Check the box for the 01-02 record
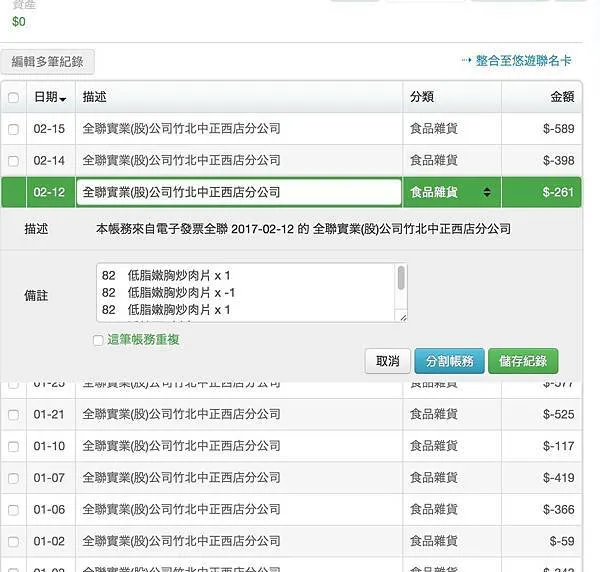This screenshot has width=600, height=572. 13,542
